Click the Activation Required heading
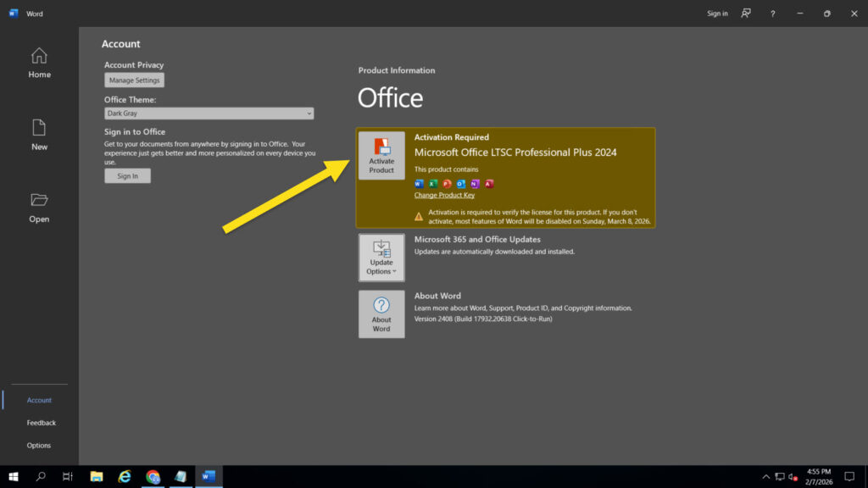Screen dimensions: 868x488 pyautogui.click(x=452, y=137)
